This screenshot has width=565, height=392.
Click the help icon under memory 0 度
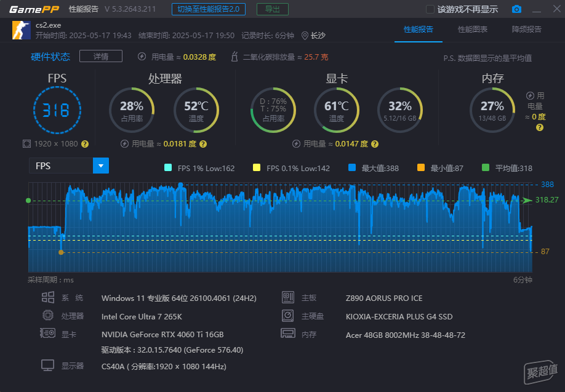[540, 127]
